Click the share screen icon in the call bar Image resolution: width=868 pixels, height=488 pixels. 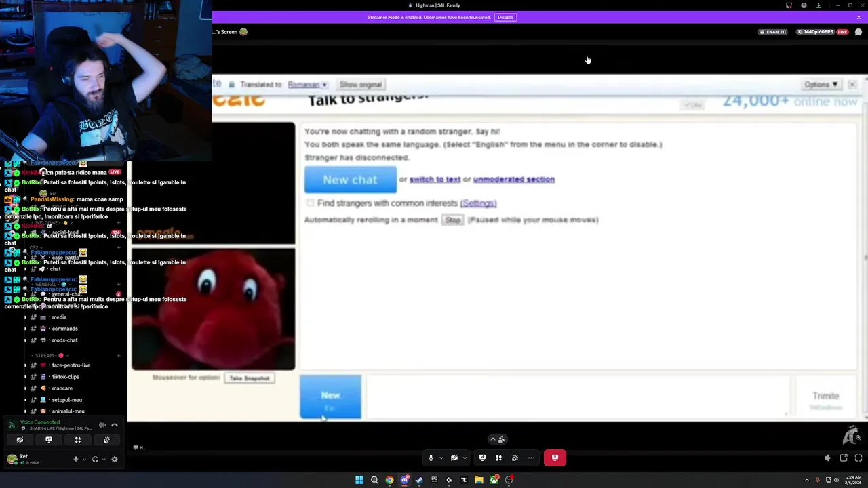[x=482, y=457]
